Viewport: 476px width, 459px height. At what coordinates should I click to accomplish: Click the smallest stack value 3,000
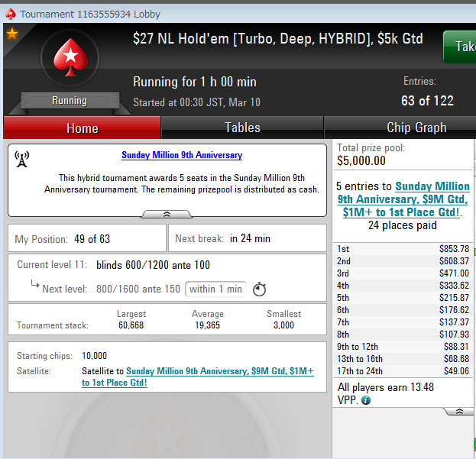(x=283, y=325)
